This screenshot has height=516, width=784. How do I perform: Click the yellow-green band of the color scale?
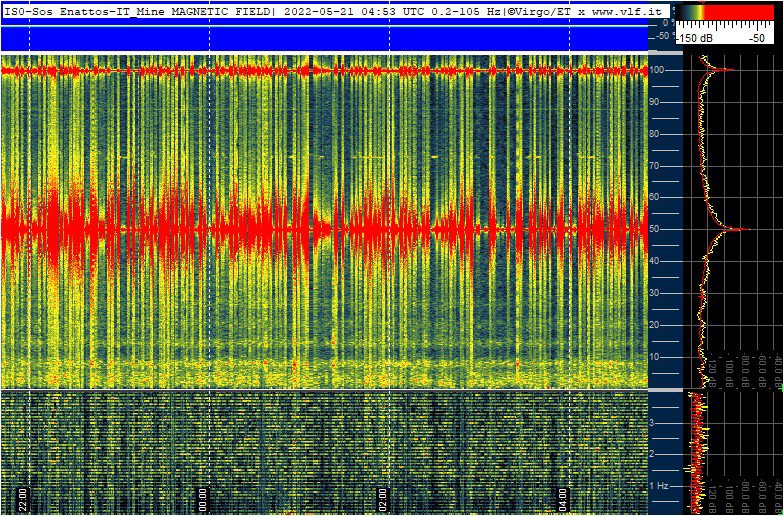tap(698, 12)
